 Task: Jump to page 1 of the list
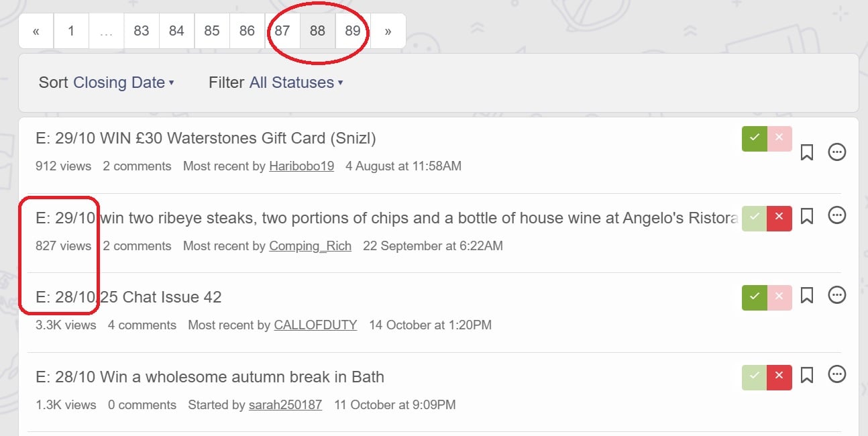(71, 31)
